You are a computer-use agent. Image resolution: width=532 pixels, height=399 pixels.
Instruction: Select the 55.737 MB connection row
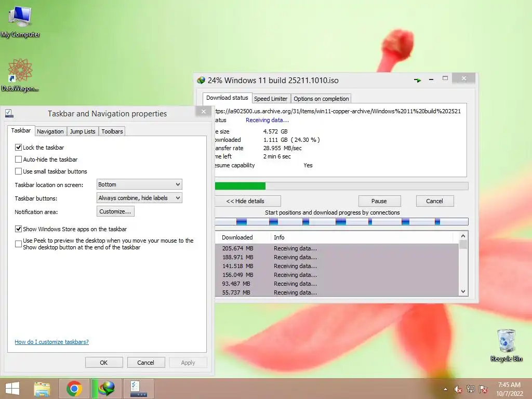click(337, 292)
